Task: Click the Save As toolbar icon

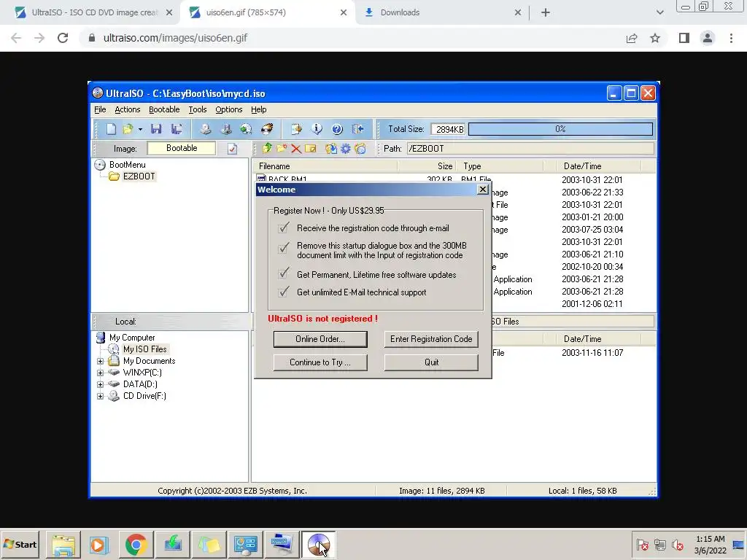Action: pos(177,129)
